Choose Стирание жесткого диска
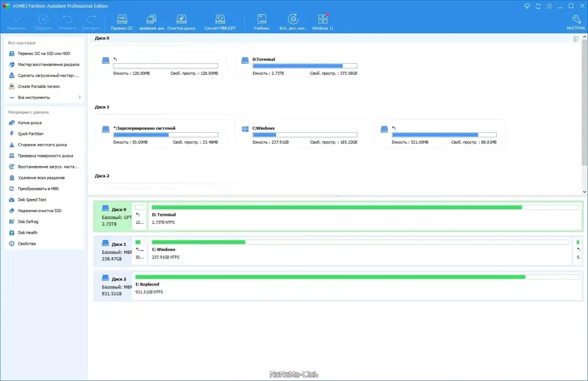Viewport: 588px width, 381px height. 44,145
